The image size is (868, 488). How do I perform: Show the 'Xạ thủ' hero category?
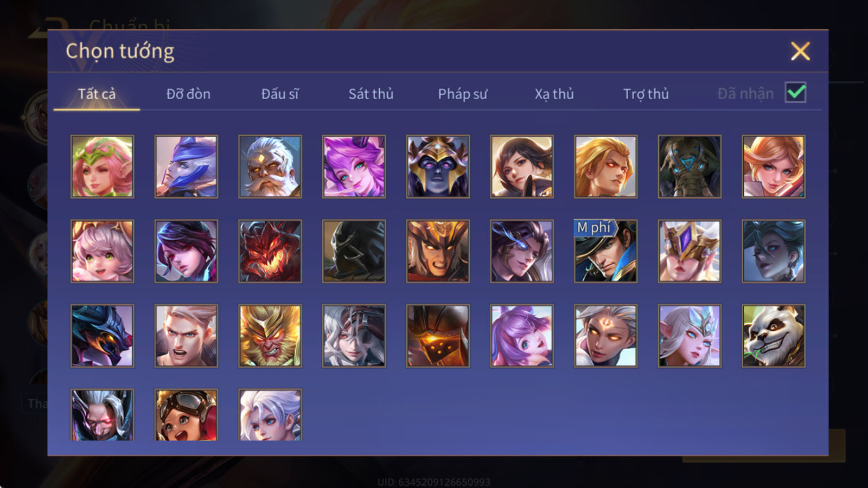[x=554, y=94]
